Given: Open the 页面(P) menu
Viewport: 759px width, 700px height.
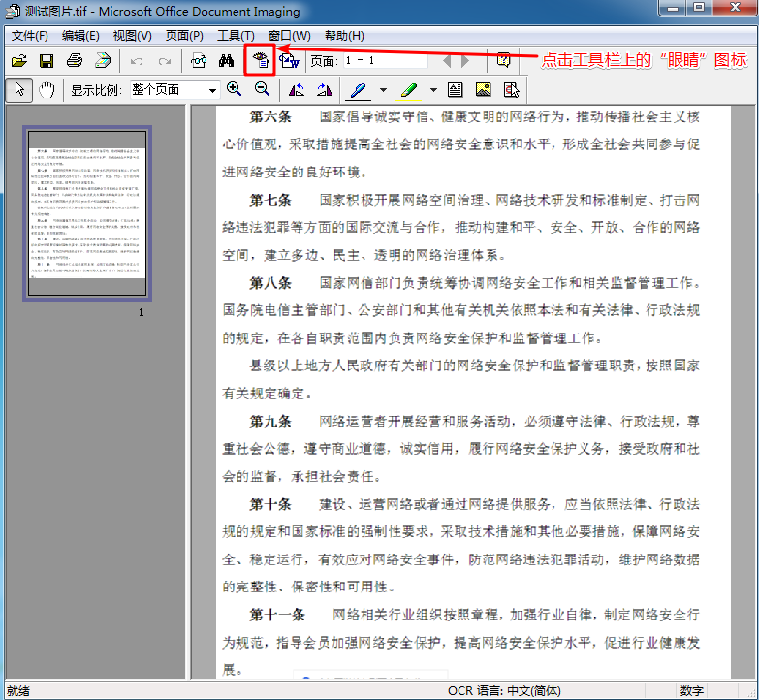Looking at the screenshot, I should 184,36.
